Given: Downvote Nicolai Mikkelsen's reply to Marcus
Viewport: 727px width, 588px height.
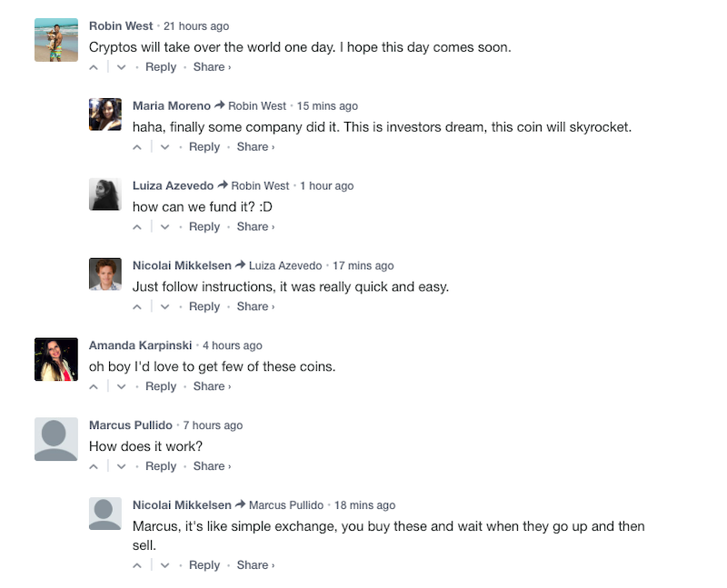Looking at the screenshot, I should (x=165, y=565).
